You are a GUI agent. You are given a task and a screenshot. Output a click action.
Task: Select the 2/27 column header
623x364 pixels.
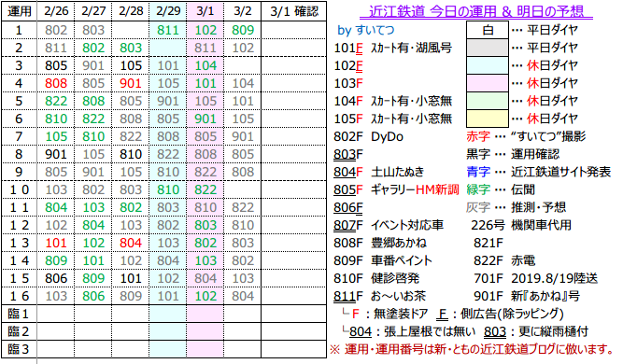(93, 11)
